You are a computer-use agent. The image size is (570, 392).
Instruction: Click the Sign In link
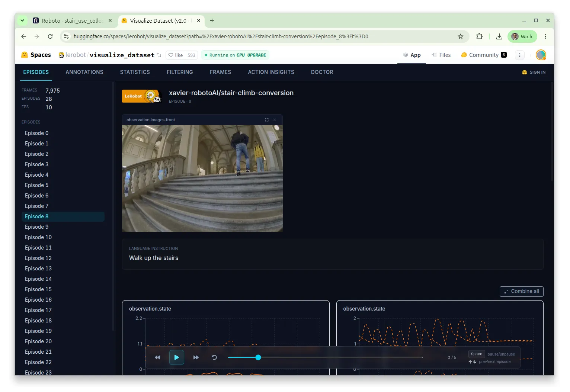click(534, 72)
